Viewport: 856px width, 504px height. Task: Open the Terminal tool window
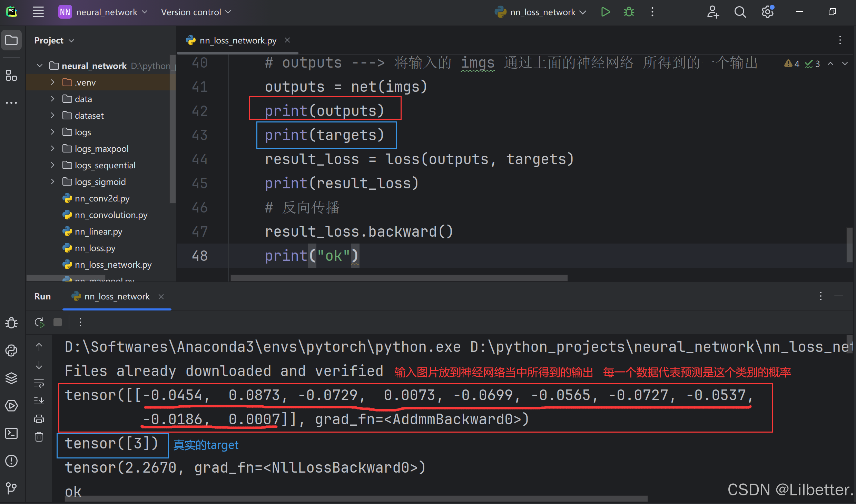tap(11, 433)
